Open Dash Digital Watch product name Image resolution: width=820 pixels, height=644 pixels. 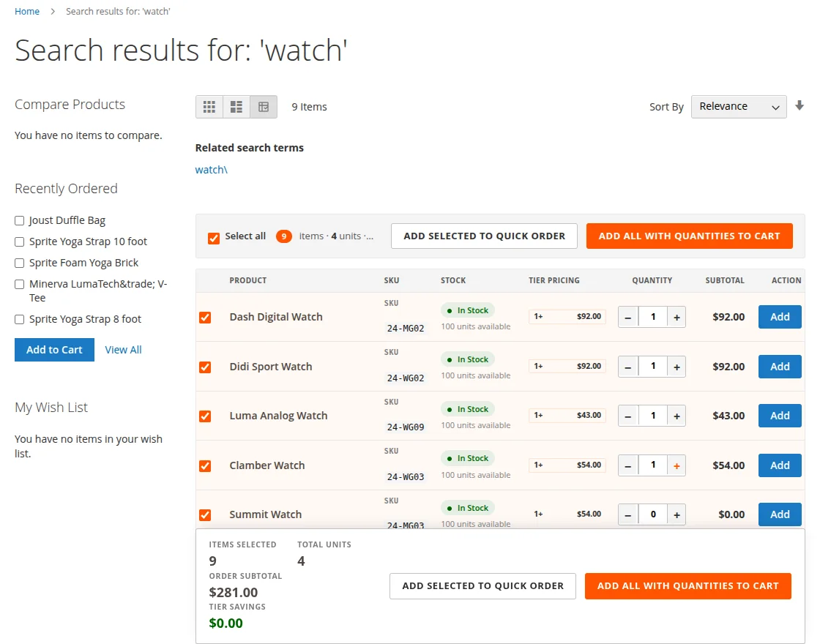tap(276, 317)
